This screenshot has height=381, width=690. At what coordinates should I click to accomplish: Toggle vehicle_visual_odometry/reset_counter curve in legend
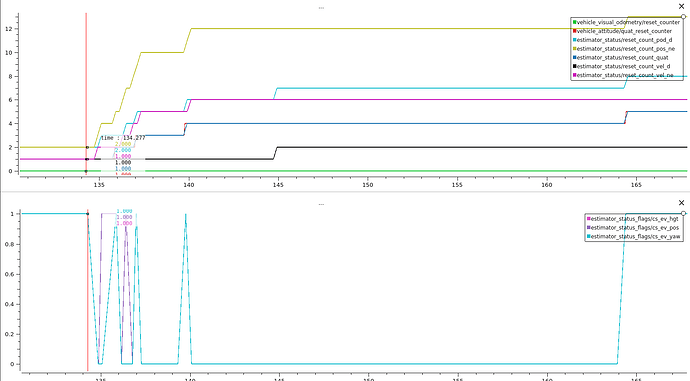pos(626,22)
